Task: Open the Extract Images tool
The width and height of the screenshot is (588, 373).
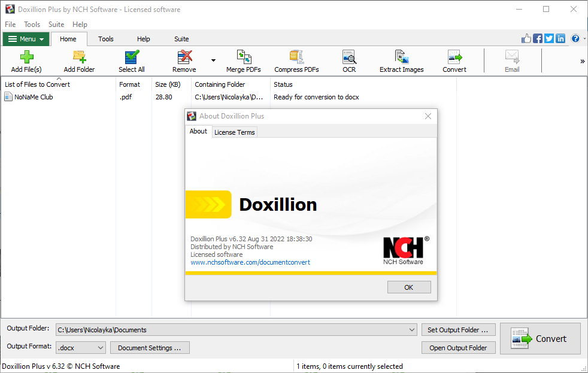Action: point(402,62)
